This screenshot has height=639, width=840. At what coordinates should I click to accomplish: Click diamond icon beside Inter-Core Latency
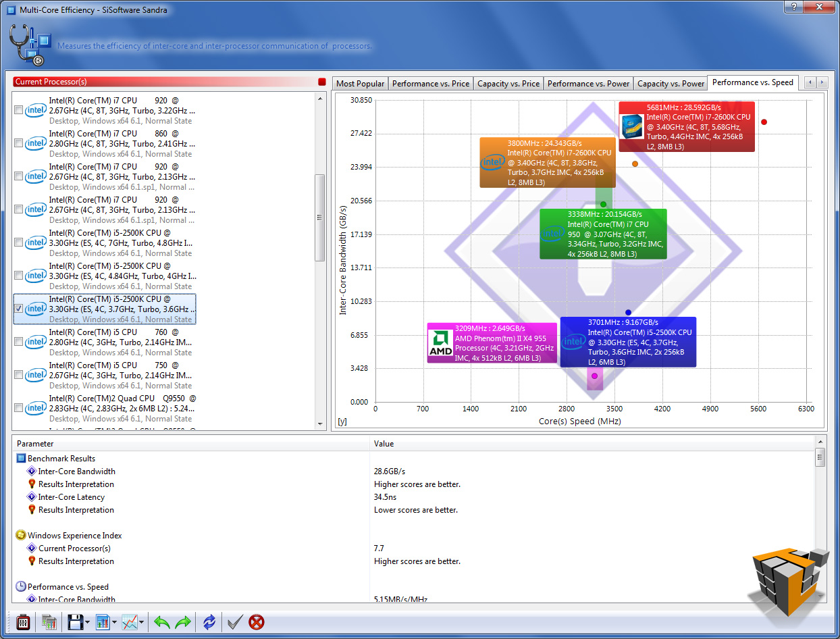pos(31,497)
